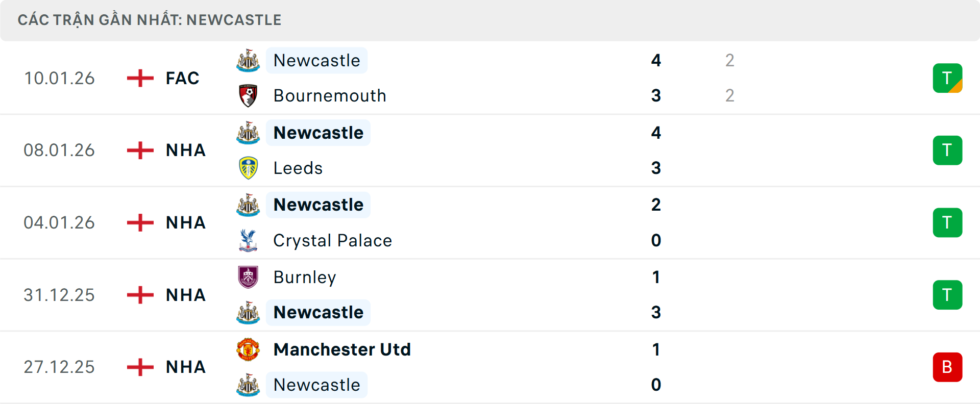Select the Bournemouth club badge
The image size is (980, 404).
pyautogui.click(x=248, y=95)
